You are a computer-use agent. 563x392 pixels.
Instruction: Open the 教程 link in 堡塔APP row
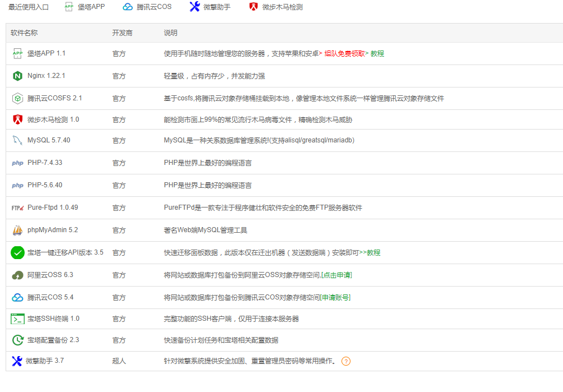coord(377,53)
